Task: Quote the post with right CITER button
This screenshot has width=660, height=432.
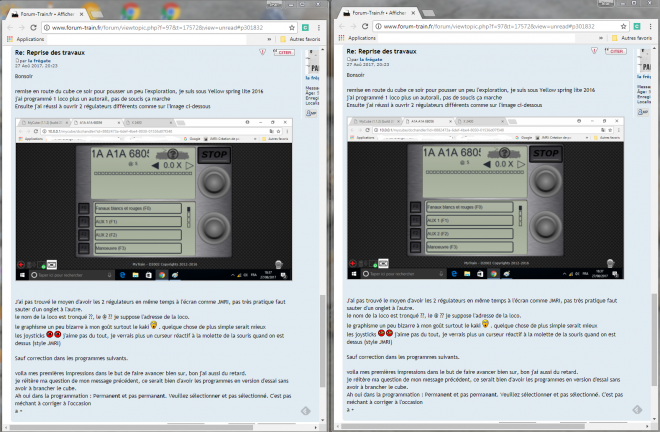Action: [x=615, y=51]
